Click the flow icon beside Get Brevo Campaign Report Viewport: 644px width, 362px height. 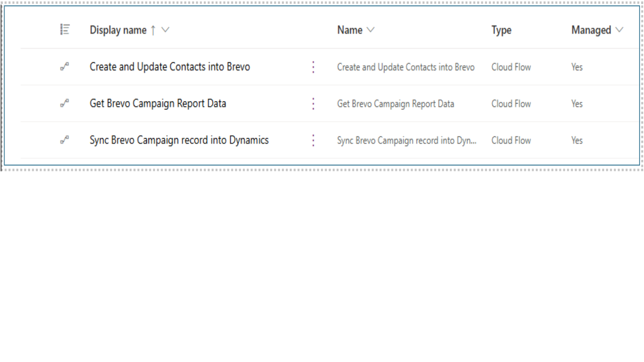64,104
